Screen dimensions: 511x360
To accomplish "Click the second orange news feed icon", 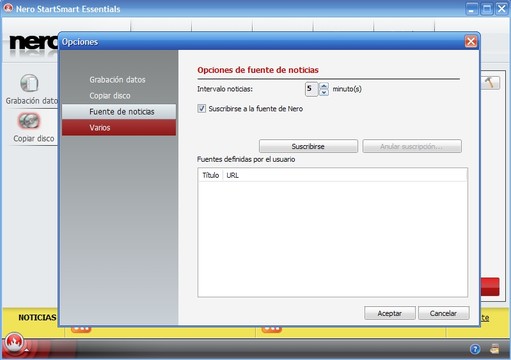I will (x=272, y=329).
